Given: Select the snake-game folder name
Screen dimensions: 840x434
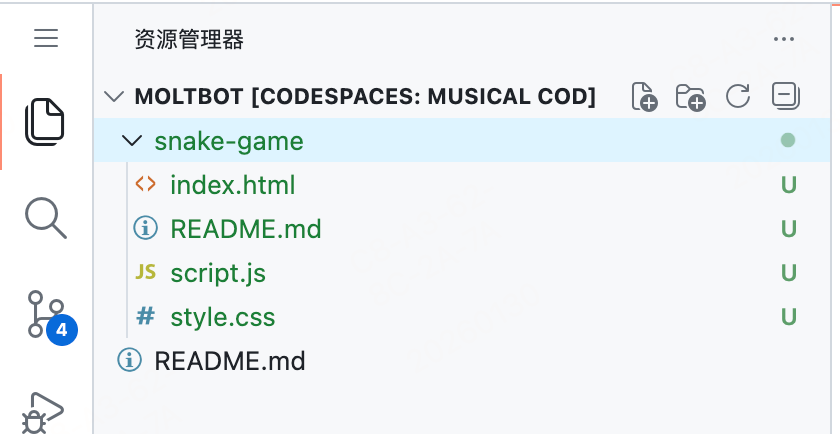Looking at the screenshot, I should coord(228,141).
